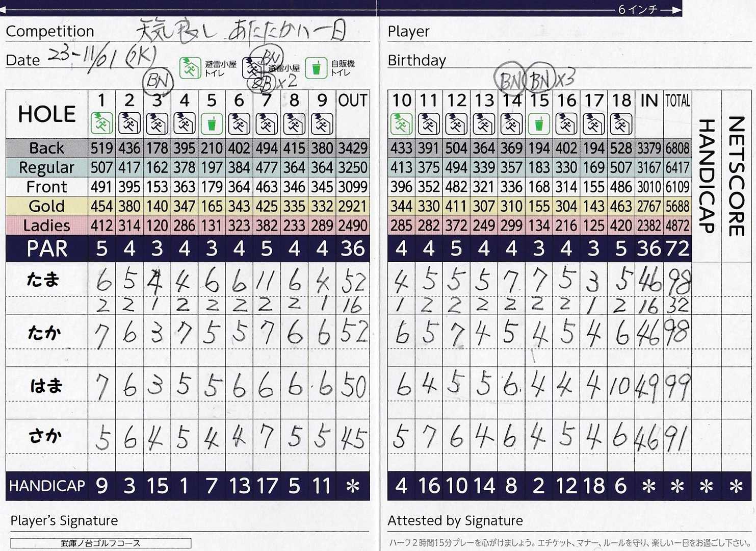This screenshot has height=551, width=756.
Task: Select the TOTAL column header
Action: 677,101
